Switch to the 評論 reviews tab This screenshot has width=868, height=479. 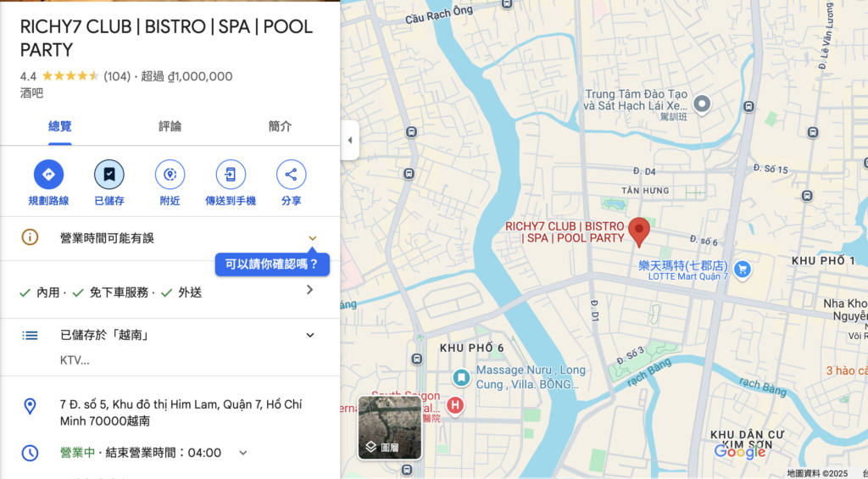[170, 126]
